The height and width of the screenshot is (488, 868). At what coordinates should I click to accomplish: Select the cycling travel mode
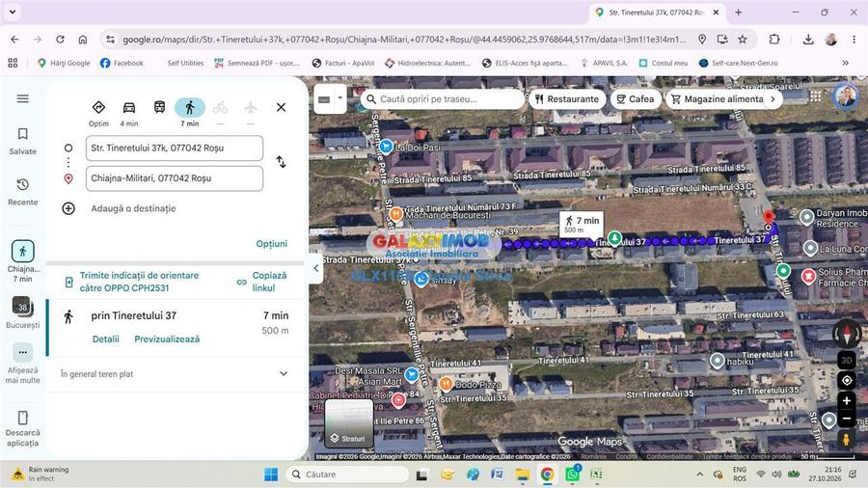pos(220,107)
